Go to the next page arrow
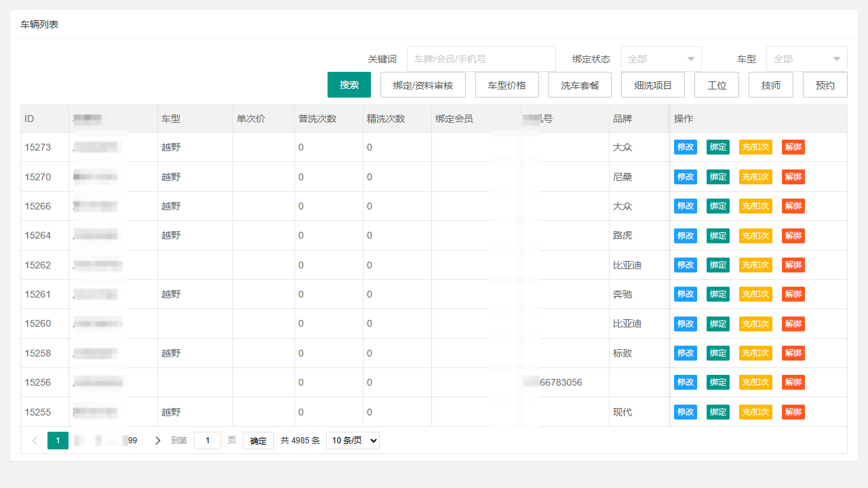Viewport: 868px width, 488px height. [x=158, y=441]
